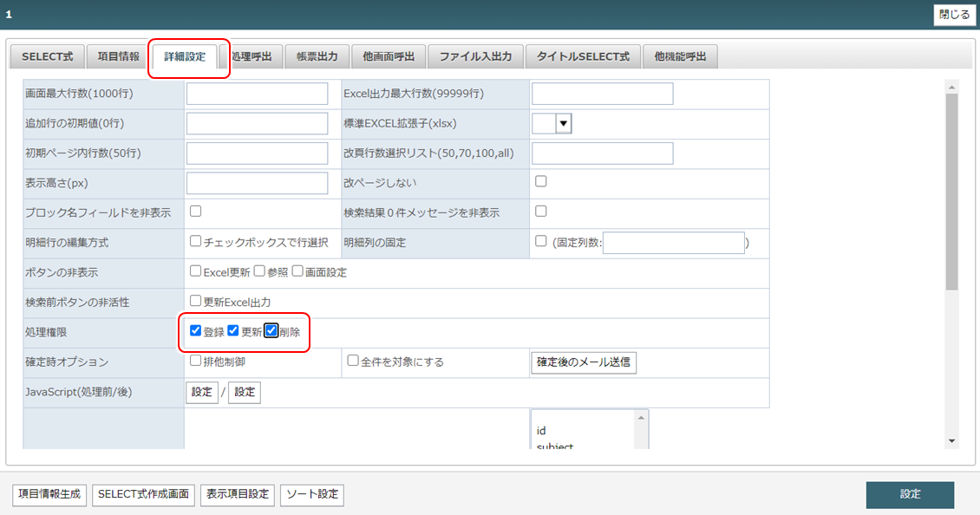Click the JavaScript 処理前 設定 button
The image size is (980, 515).
(202, 393)
